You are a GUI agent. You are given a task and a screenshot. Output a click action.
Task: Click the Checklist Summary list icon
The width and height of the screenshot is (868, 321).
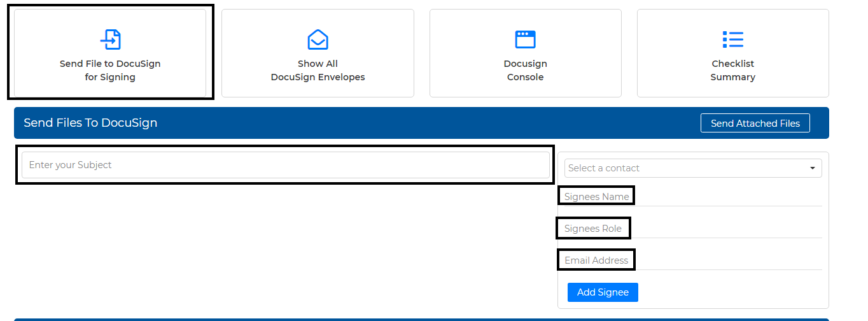pos(733,39)
